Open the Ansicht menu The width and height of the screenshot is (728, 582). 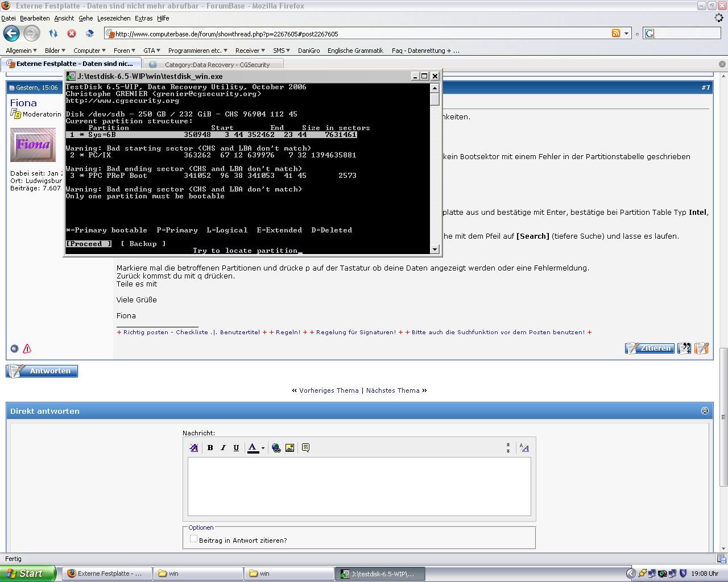tap(64, 18)
